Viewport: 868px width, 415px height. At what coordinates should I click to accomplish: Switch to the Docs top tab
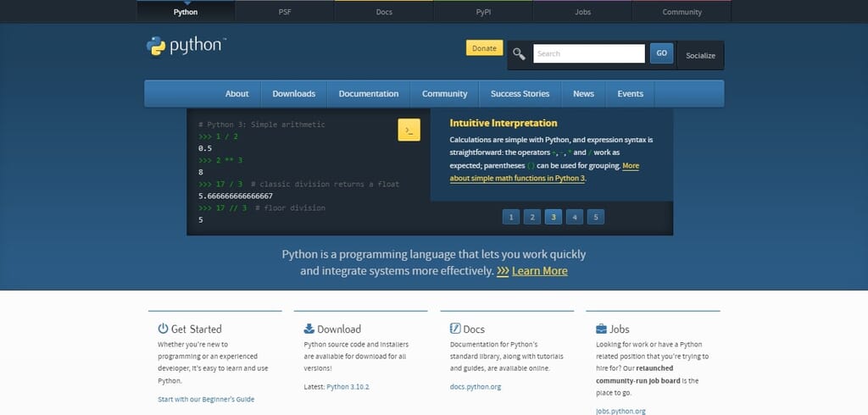click(384, 12)
